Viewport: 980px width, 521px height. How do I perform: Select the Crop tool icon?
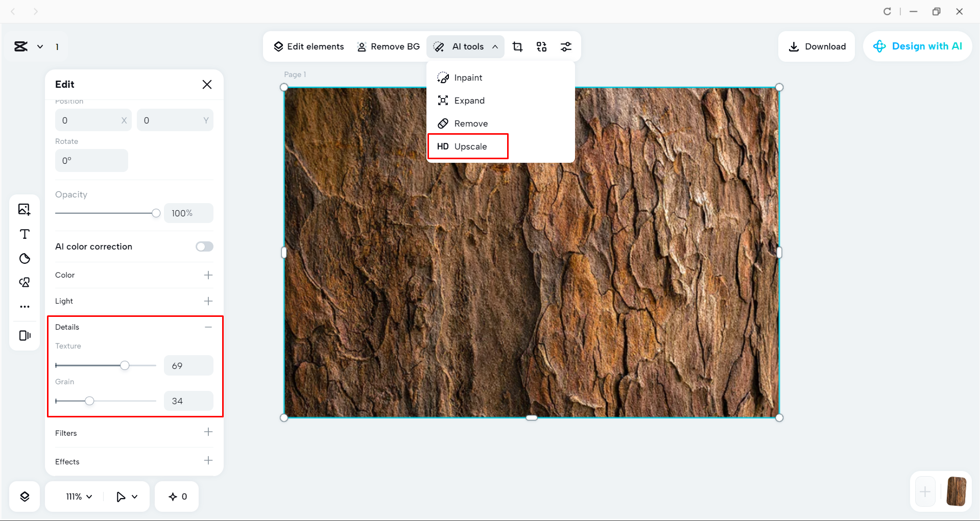[x=517, y=46]
